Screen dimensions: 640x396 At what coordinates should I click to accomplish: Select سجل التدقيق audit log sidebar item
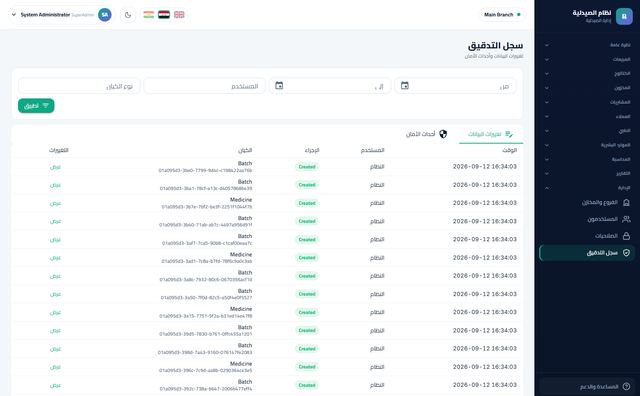[587, 253]
